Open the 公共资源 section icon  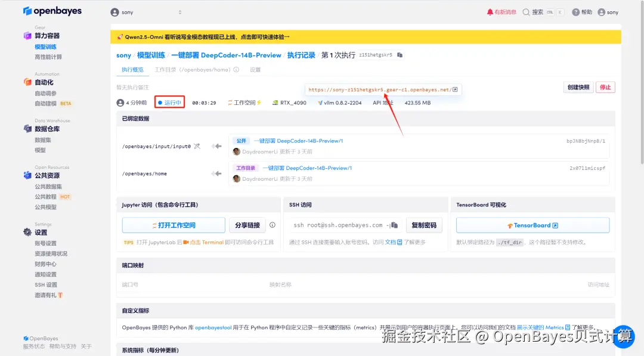27,175
